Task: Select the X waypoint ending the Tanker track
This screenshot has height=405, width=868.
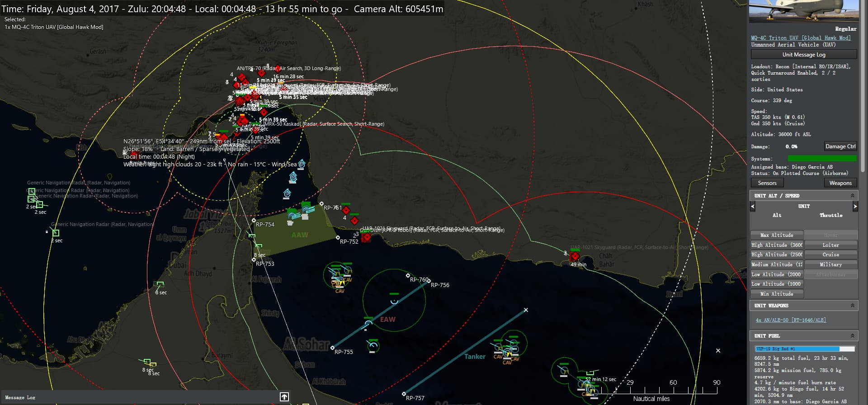Action: pyautogui.click(x=526, y=310)
